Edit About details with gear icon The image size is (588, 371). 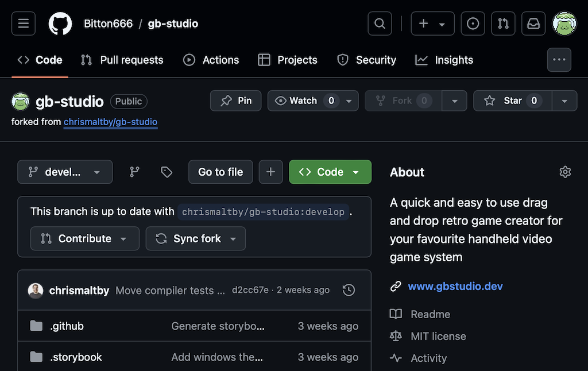pyautogui.click(x=565, y=172)
